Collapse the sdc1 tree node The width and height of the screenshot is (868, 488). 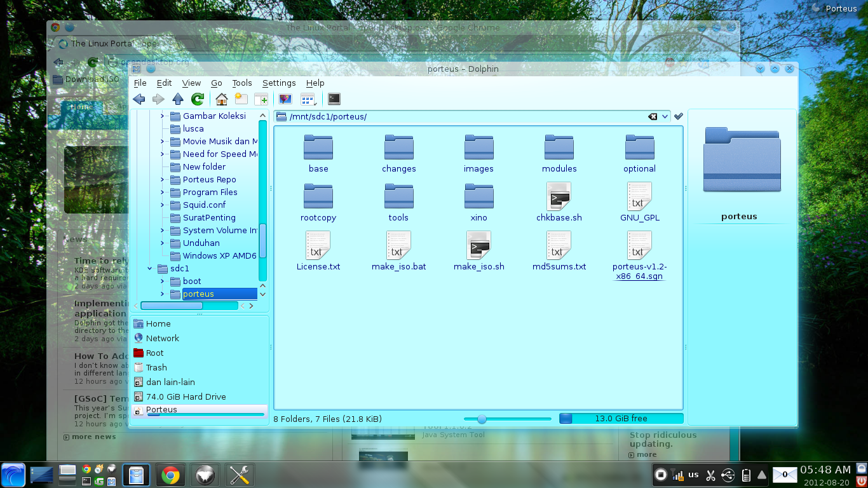tap(149, 269)
